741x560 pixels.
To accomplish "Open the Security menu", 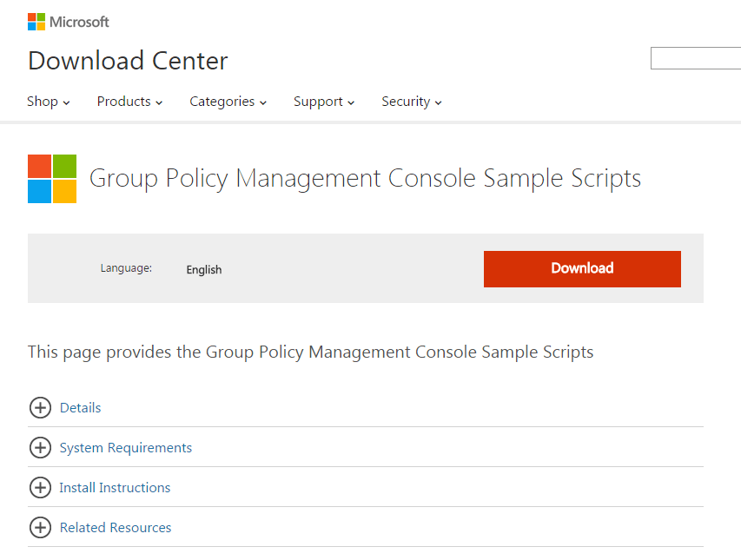I will point(412,102).
